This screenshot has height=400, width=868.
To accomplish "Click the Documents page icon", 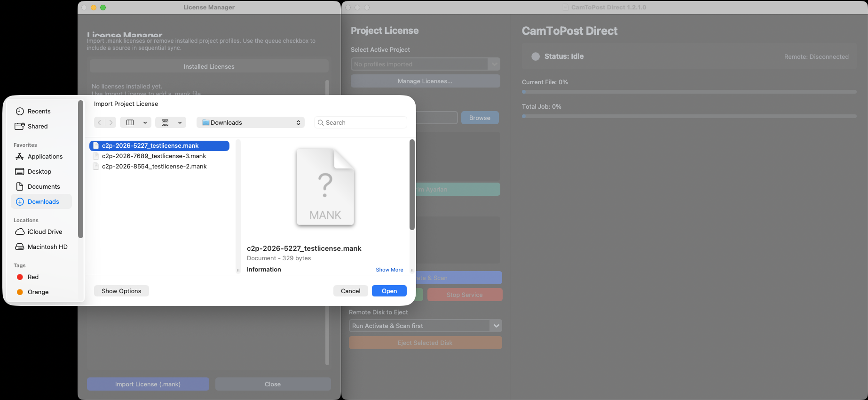I will (20, 186).
